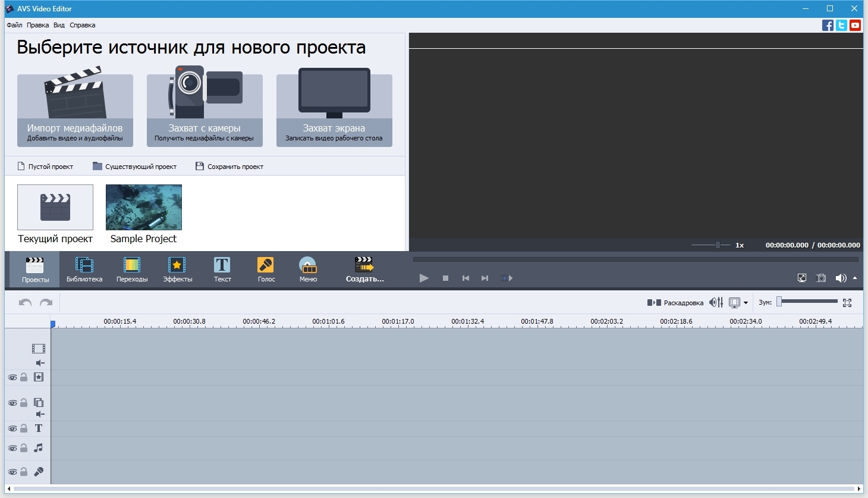Expand the volume level arrow
868x498 pixels.
[x=855, y=278]
